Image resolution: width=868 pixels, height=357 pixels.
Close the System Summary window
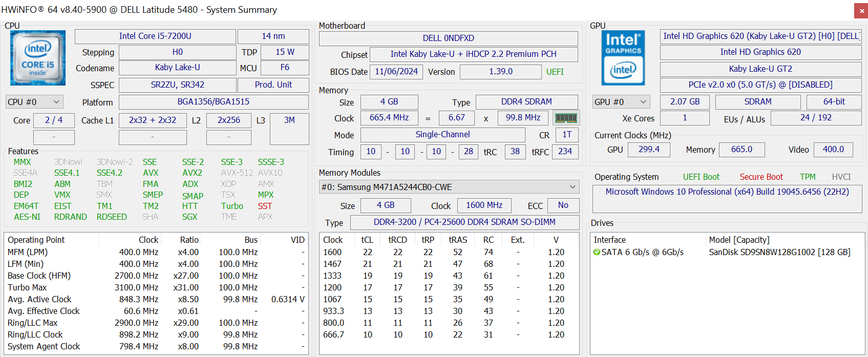coord(861,10)
